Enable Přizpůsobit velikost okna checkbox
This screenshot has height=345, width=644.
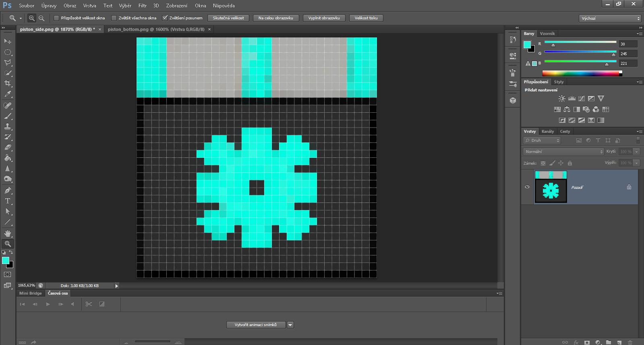click(x=56, y=18)
